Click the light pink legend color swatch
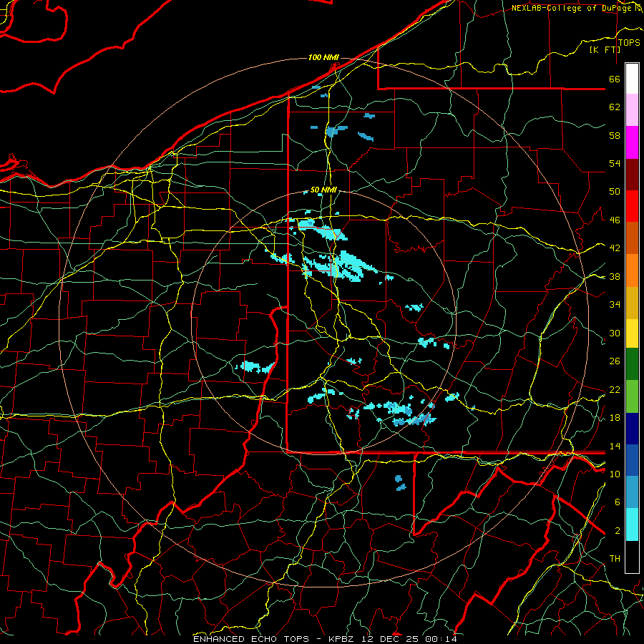Viewport: 644px width, 644px height. (x=632, y=110)
